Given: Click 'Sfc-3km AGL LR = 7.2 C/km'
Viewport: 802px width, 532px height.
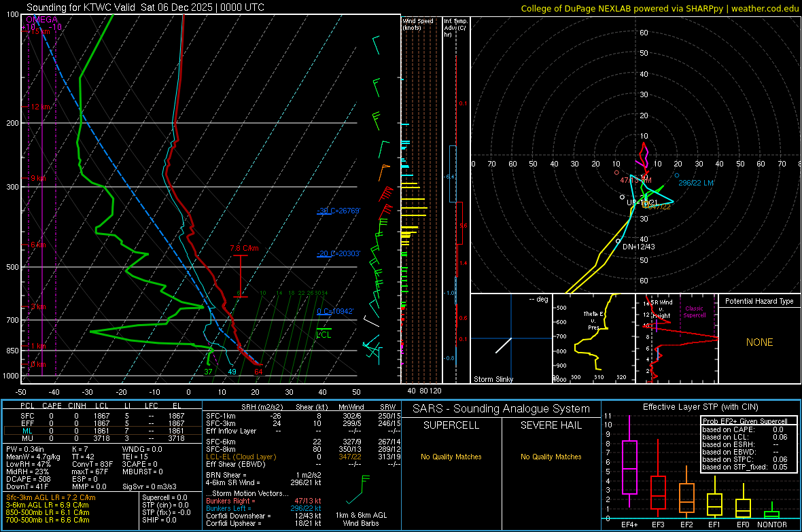Looking at the screenshot, I should (x=51, y=497).
